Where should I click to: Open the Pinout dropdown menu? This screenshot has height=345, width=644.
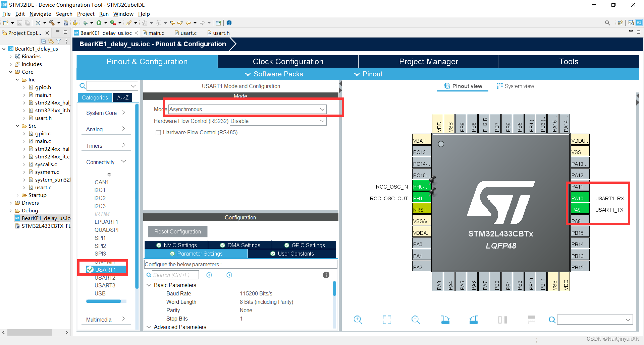(x=368, y=74)
